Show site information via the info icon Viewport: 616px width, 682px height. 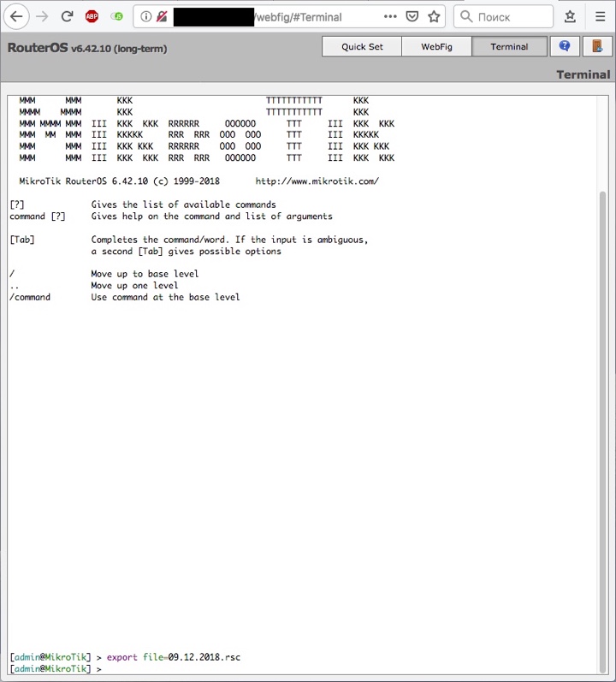coord(146,17)
